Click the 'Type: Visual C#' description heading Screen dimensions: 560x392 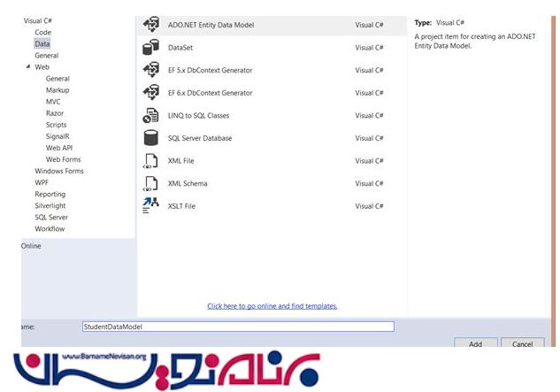click(x=440, y=22)
